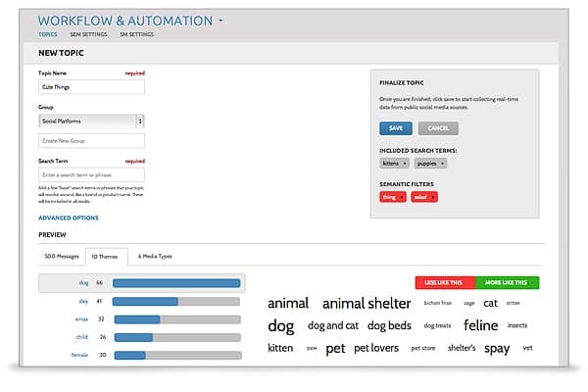Viewport: 588px width, 392px height.
Task: Focus the Search Term input box
Action: click(91, 174)
